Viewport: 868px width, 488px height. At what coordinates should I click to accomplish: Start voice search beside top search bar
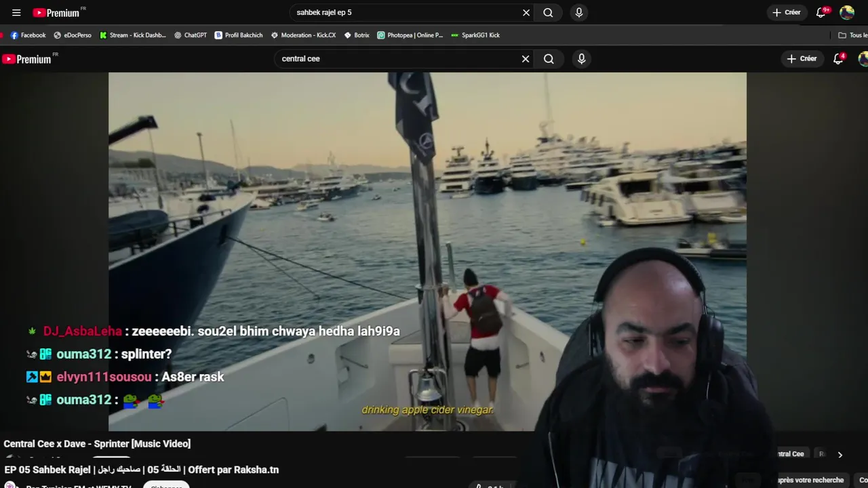click(x=578, y=12)
